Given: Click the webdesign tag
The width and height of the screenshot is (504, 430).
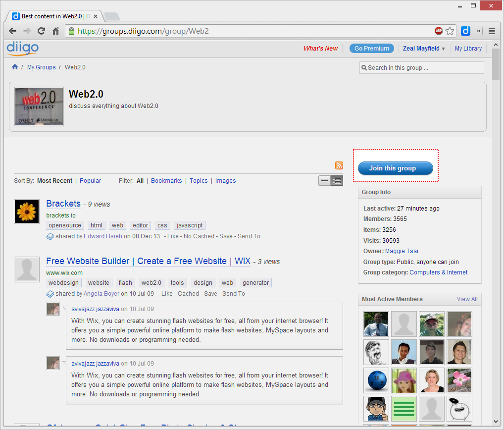Looking at the screenshot, I should [64, 283].
